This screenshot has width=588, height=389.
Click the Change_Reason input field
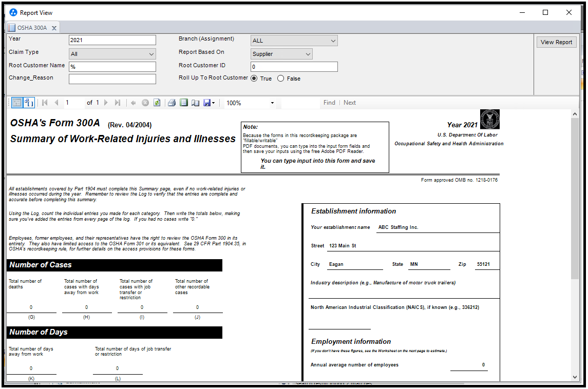[112, 79]
